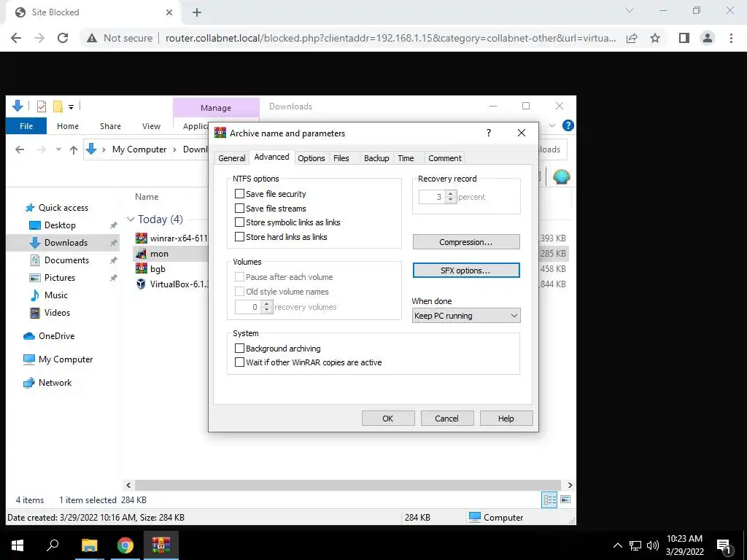Image resolution: width=747 pixels, height=560 pixels.
Task: Open Customize Quick Access Toolbar dropdown
Action: point(71,106)
